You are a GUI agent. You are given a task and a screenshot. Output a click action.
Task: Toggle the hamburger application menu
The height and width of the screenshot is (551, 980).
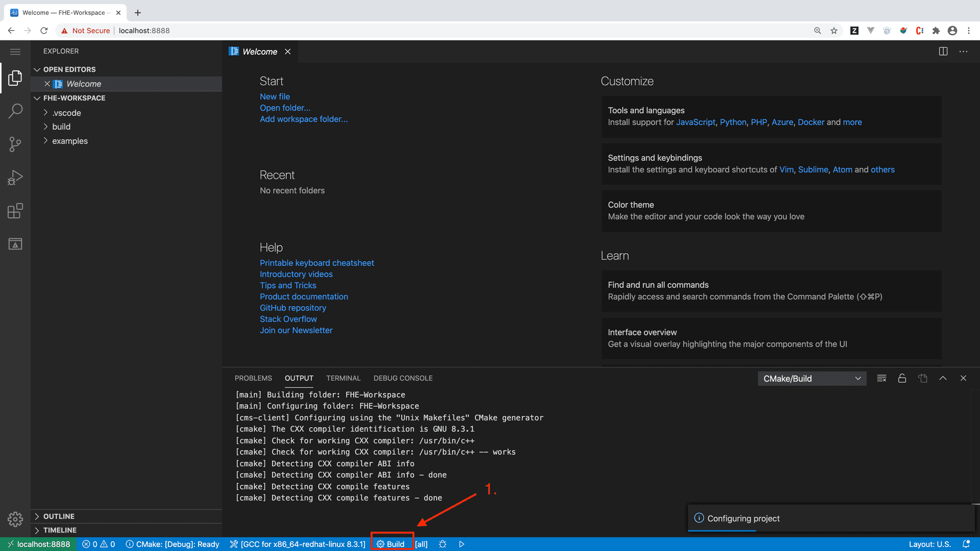click(15, 52)
